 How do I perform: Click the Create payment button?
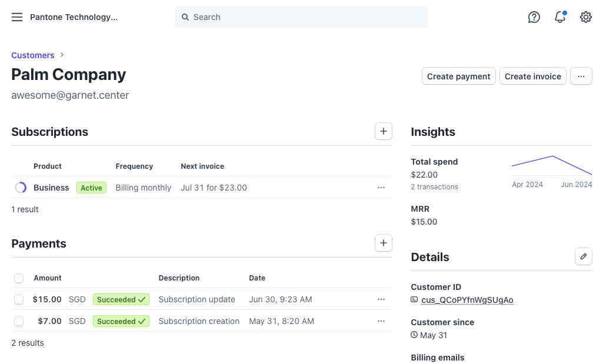click(458, 76)
